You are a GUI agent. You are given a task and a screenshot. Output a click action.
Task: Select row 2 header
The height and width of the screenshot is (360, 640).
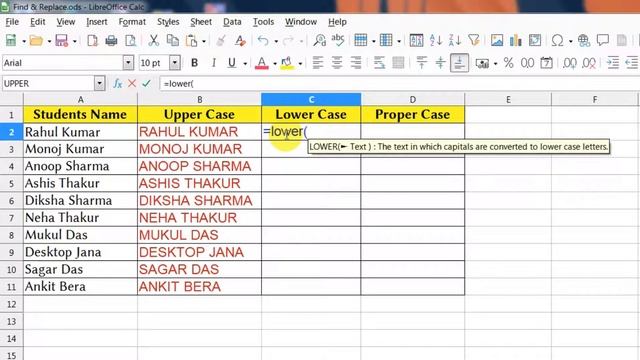[11, 132]
